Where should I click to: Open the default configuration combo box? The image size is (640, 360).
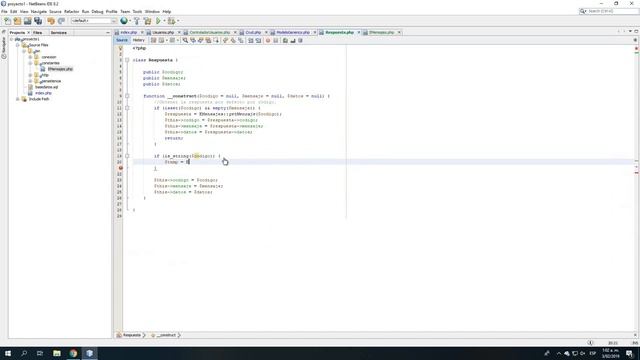point(94,21)
